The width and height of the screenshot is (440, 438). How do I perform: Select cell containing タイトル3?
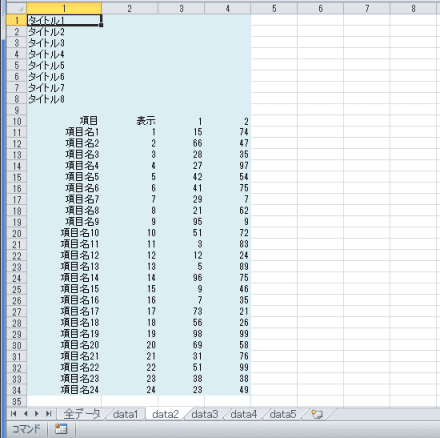(64, 43)
